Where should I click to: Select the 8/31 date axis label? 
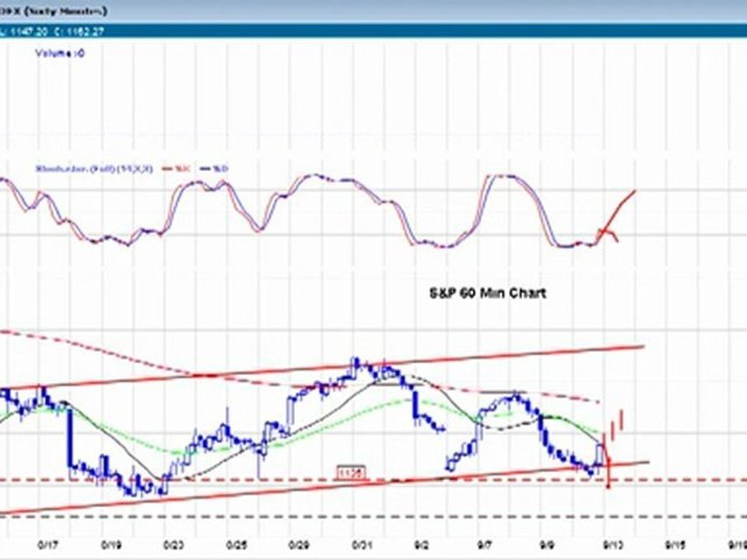point(361,544)
